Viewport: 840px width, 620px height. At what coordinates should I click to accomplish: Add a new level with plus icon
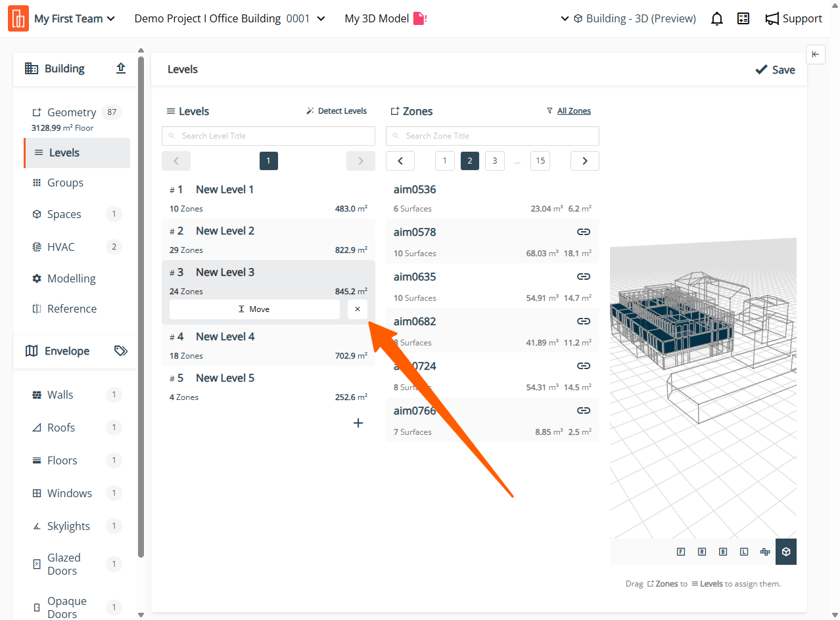point(358,423)
